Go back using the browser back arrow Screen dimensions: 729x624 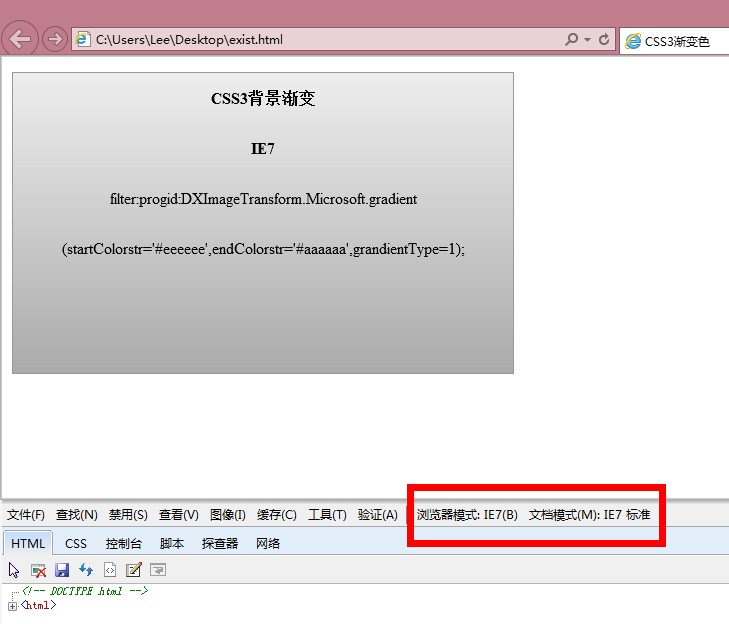[20, 39]
